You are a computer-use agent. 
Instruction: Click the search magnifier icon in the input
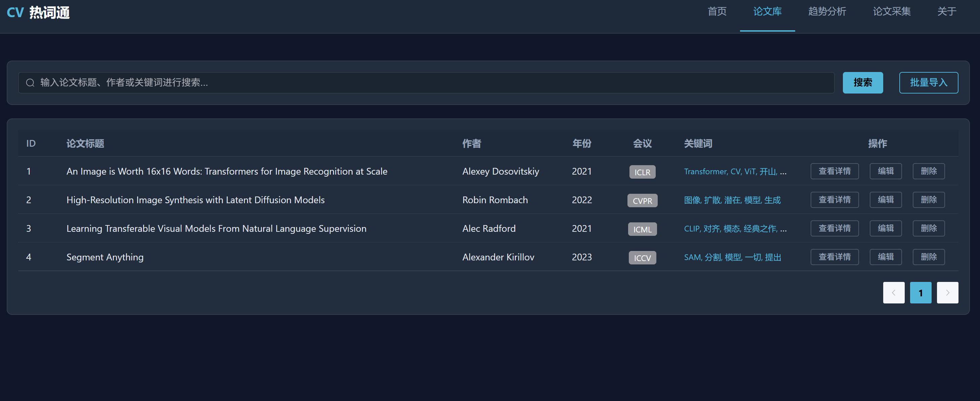click(x=30, y=83)
